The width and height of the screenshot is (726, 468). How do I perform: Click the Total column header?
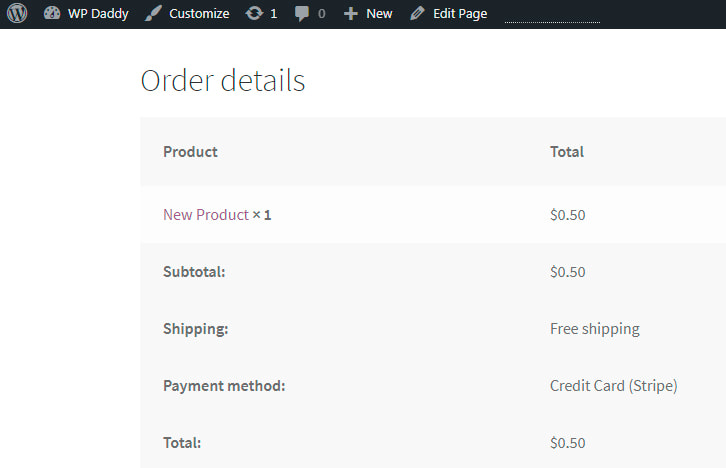click(566, 152)
